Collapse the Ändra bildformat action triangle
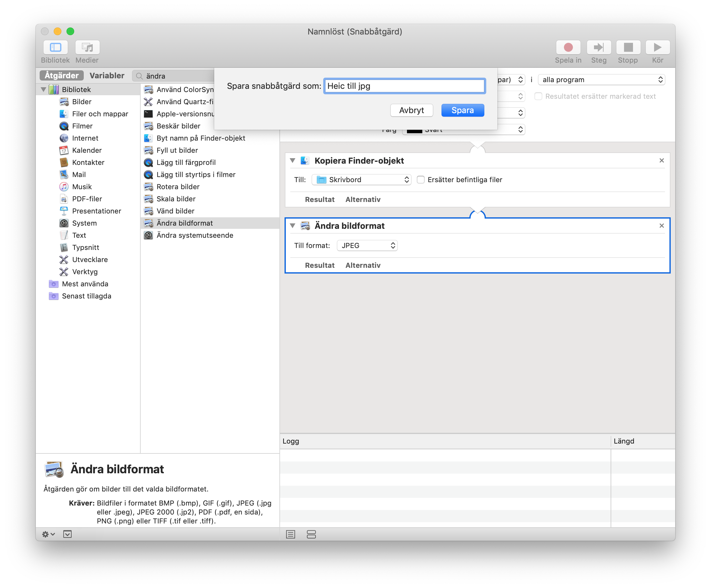Image resolution: width=711 pixels, height=588 pixels. tap(293, 226)
